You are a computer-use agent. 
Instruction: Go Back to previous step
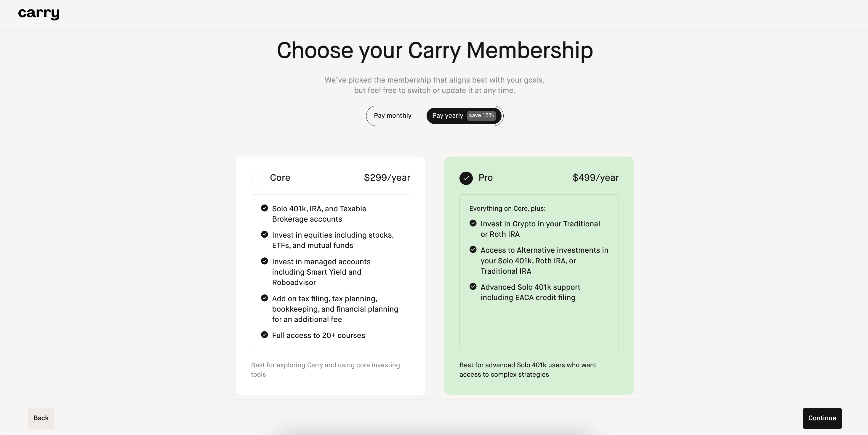41,418
